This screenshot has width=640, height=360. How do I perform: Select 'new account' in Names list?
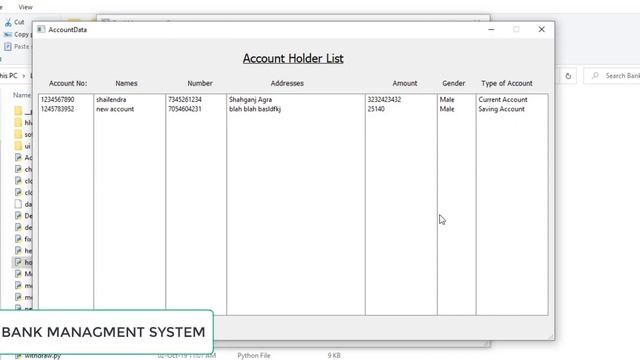point(115,109)
